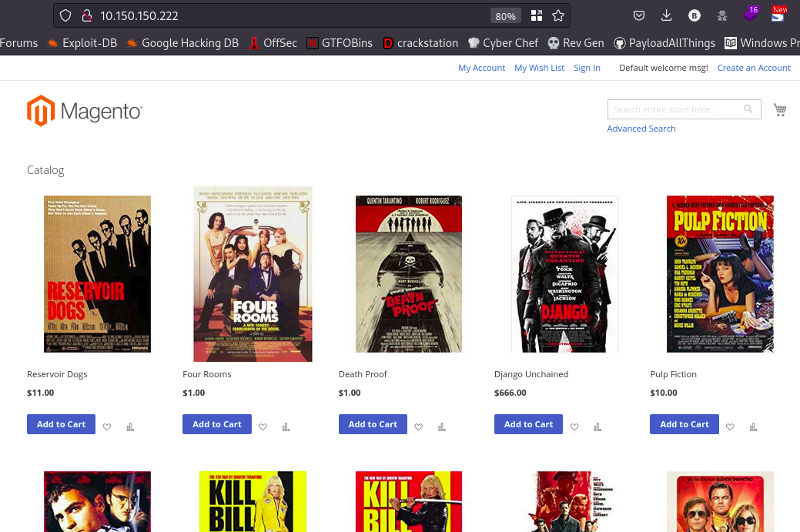Open the extension icon marked New

778,14
